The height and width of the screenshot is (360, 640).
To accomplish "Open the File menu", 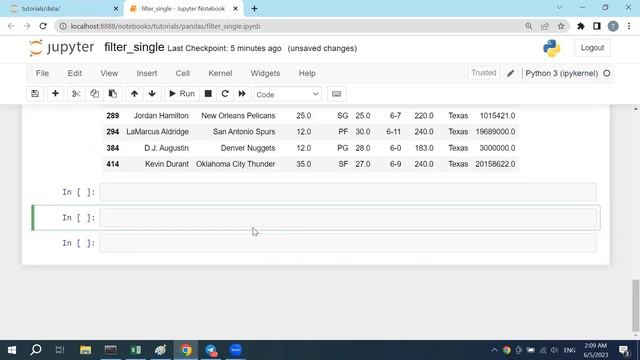I will [42, 73].
